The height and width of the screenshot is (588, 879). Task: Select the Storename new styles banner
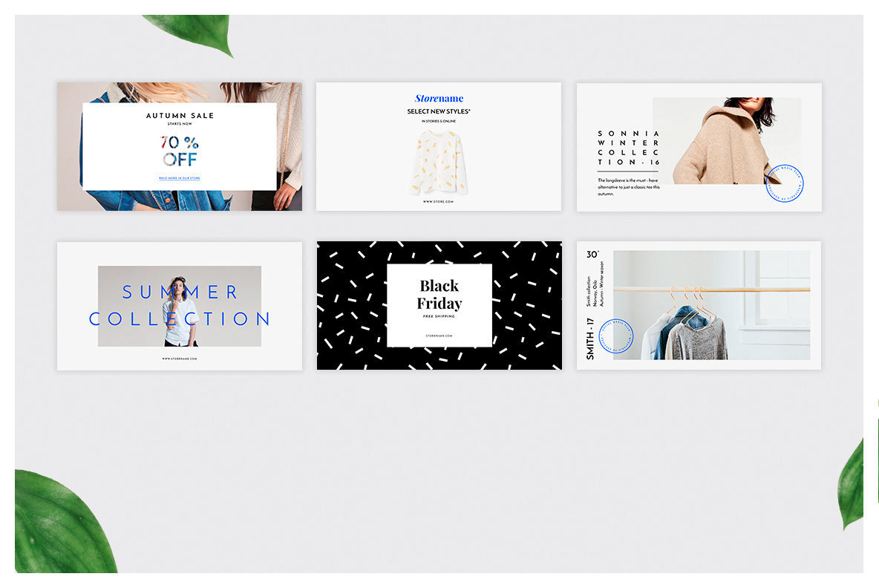(438, 147)
